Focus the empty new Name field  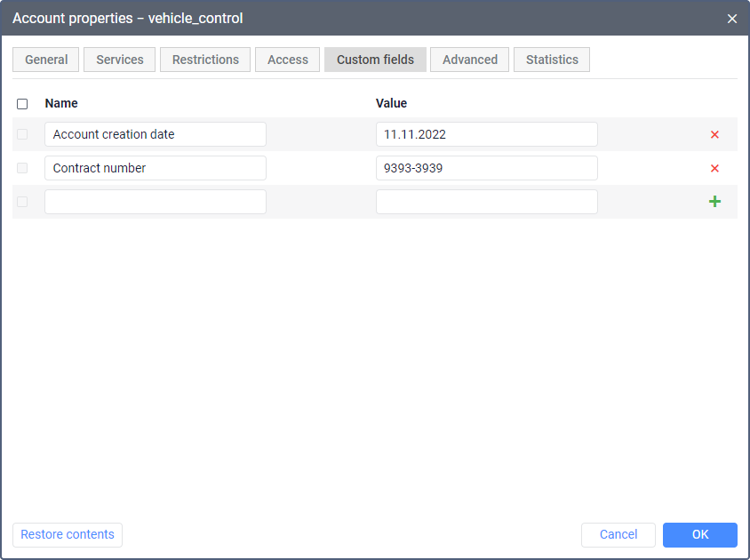coord(156,202)
